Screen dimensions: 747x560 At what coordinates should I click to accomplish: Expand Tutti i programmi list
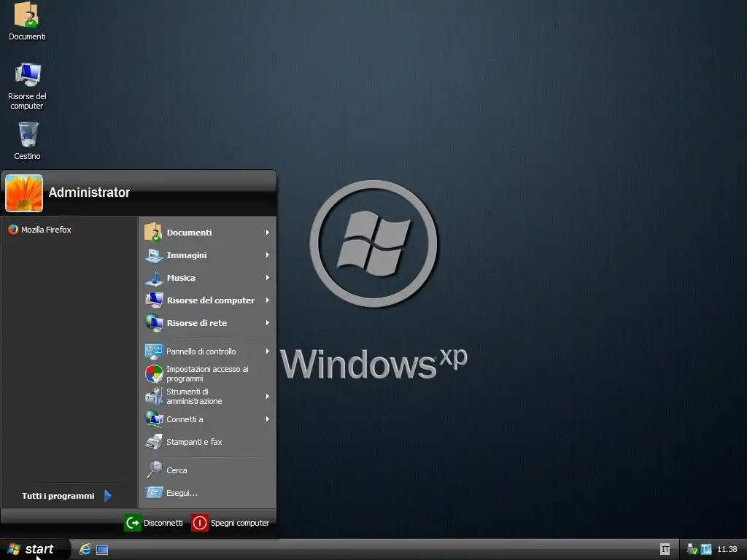click(x=66, y=496)
